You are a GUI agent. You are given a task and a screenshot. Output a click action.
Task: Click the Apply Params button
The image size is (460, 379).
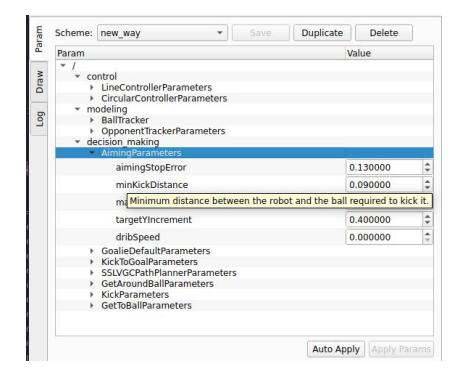pos(401,349)
